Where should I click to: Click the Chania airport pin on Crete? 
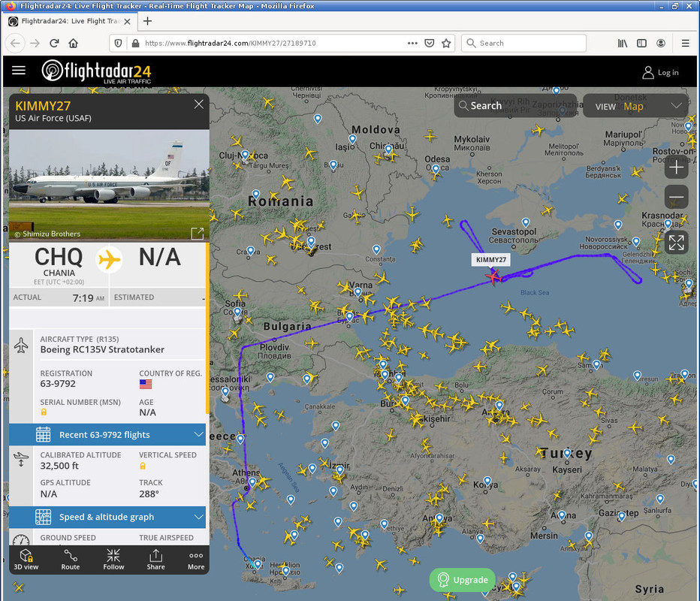[x=257, y=564]
